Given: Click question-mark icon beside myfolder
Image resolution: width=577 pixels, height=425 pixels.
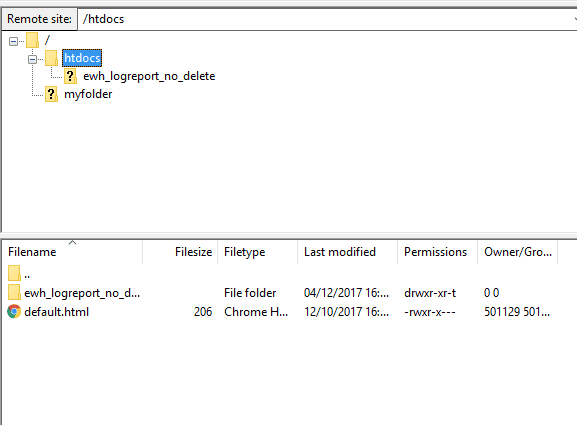Looking at the screenshot, I should (51, 94).
